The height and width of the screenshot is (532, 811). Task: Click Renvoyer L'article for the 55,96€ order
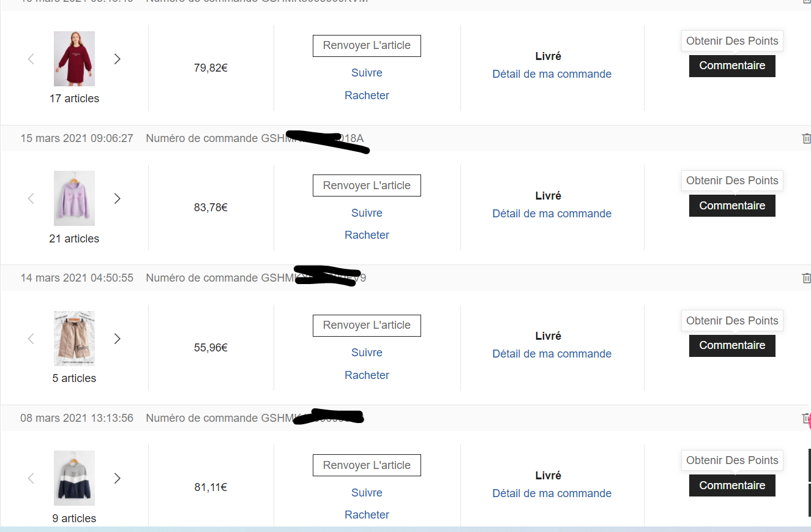(367, 325)
